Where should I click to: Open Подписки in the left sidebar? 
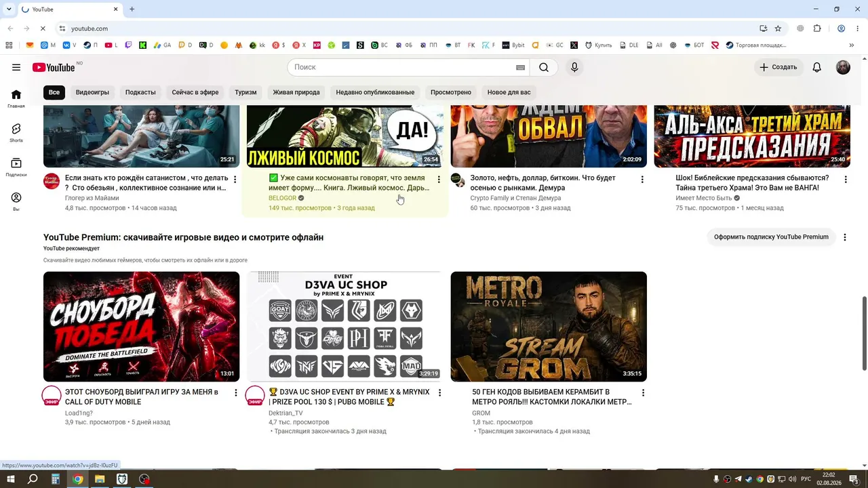point(16,167)
